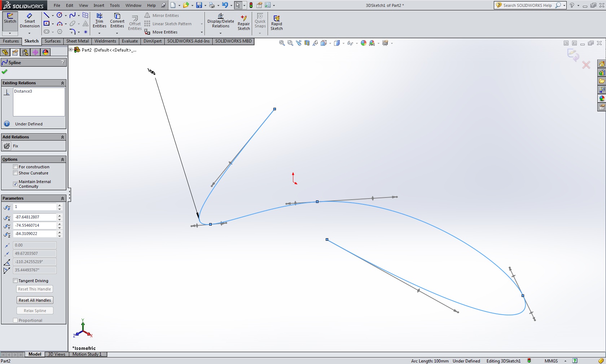This screenshot has height=364, width=606.
Task: Click the spline X coordinate field
Action: point(35,217)
